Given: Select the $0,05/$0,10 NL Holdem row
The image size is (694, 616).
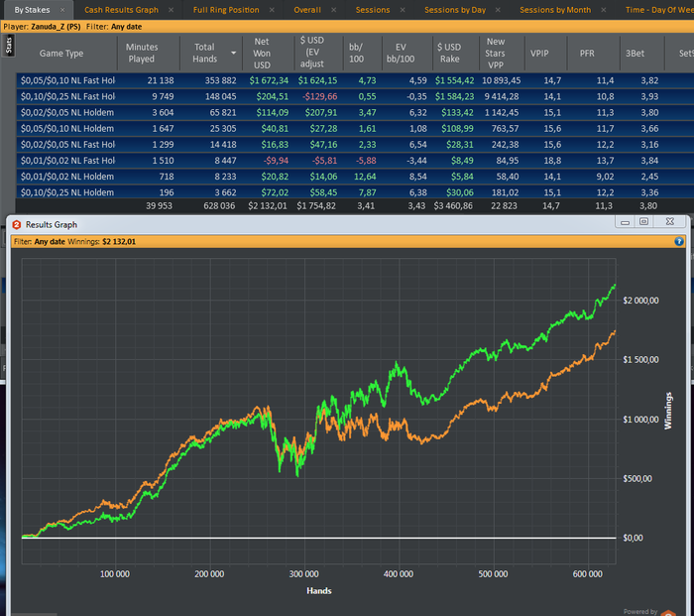Looking at the screenshot, I should click(x=355, y=128).
